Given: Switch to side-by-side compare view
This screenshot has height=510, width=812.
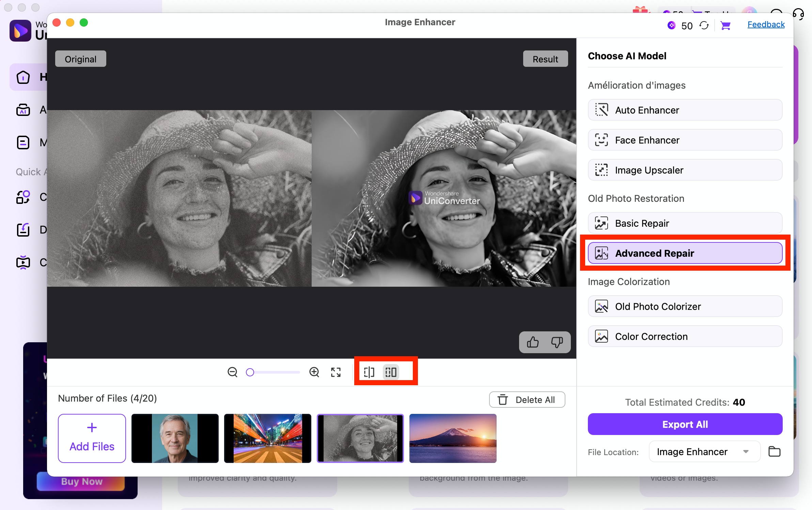Looking at the screenshot, I should (391, 372).
